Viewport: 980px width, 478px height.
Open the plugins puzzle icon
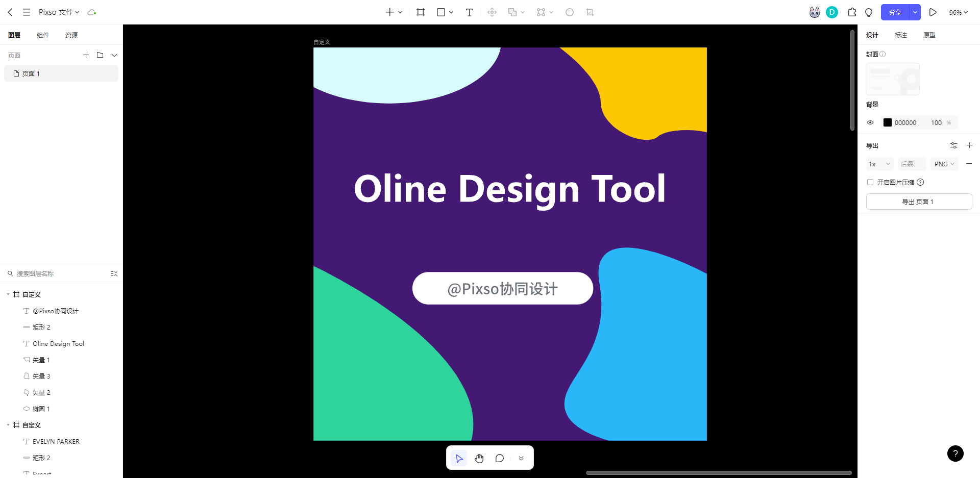coord(852,12)
